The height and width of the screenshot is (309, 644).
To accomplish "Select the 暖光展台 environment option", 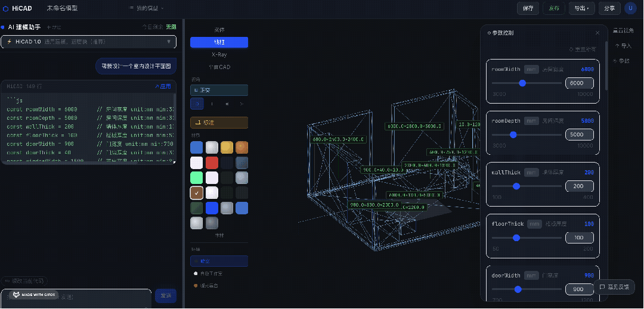I will pos(219,286).
